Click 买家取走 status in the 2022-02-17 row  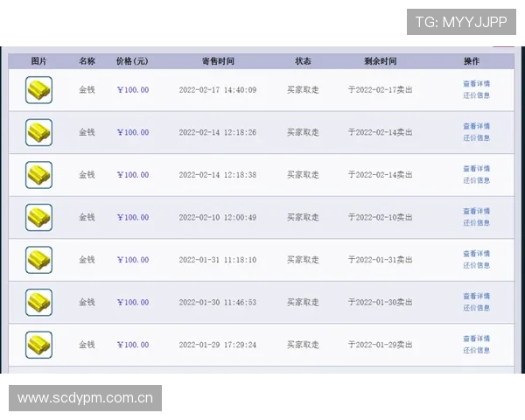(303, 90)
